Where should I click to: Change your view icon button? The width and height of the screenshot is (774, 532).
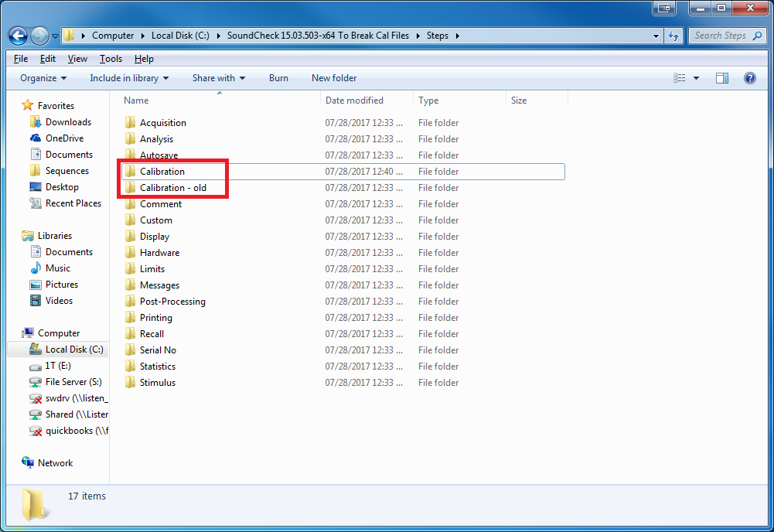click(679, 78)
